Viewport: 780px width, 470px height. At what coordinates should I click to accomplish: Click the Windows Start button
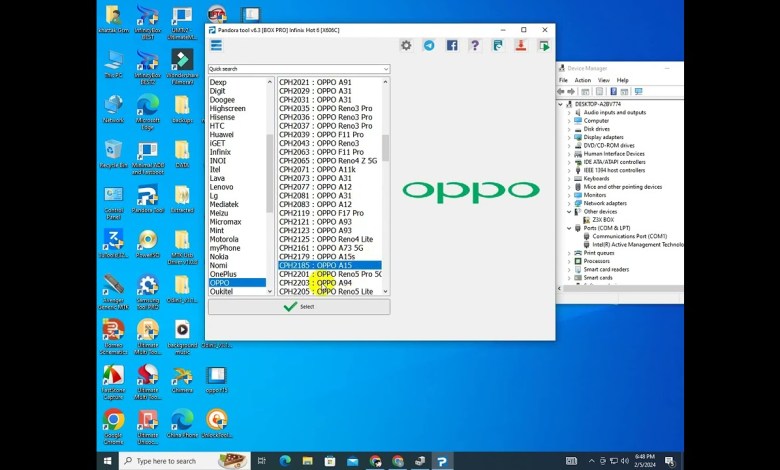[x=107, y=461]
